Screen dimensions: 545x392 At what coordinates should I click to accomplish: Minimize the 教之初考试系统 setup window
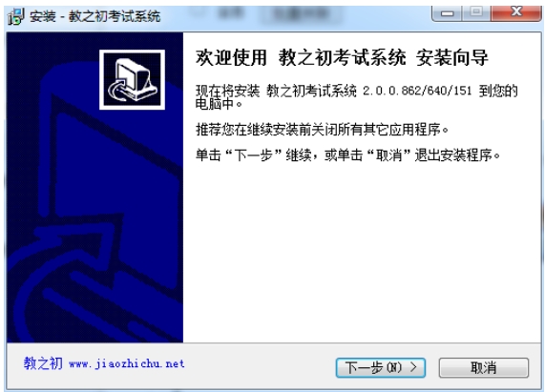448,13
